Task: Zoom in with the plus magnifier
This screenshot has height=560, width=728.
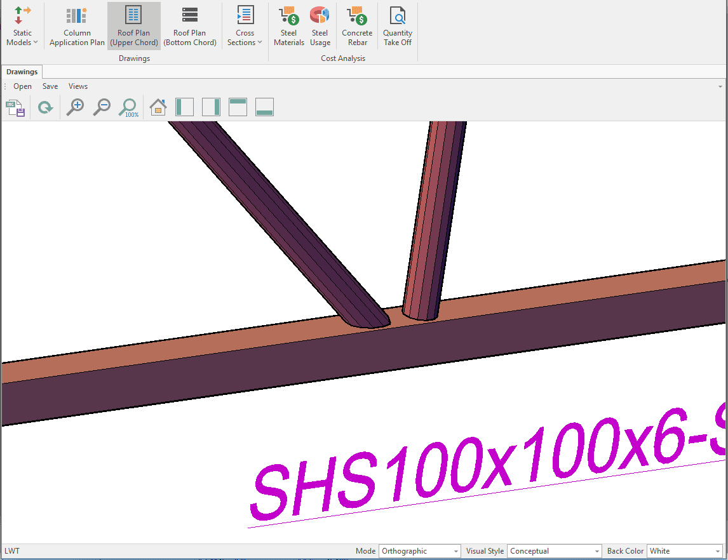Action: [76, 107]
